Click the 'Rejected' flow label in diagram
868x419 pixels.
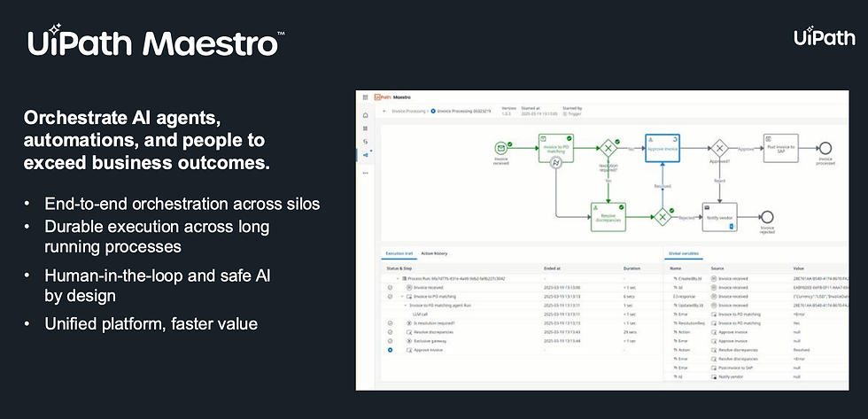tap(686, 217)
